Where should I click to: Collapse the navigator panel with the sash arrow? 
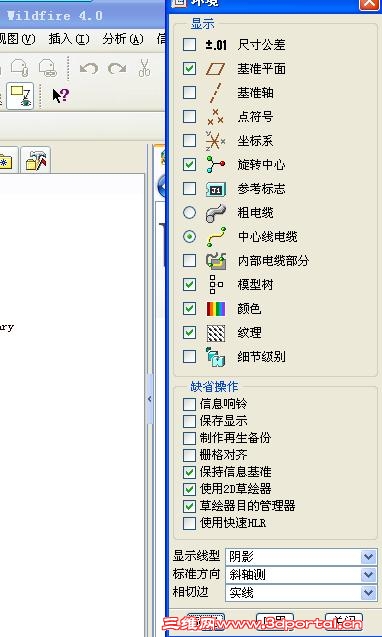149,399
